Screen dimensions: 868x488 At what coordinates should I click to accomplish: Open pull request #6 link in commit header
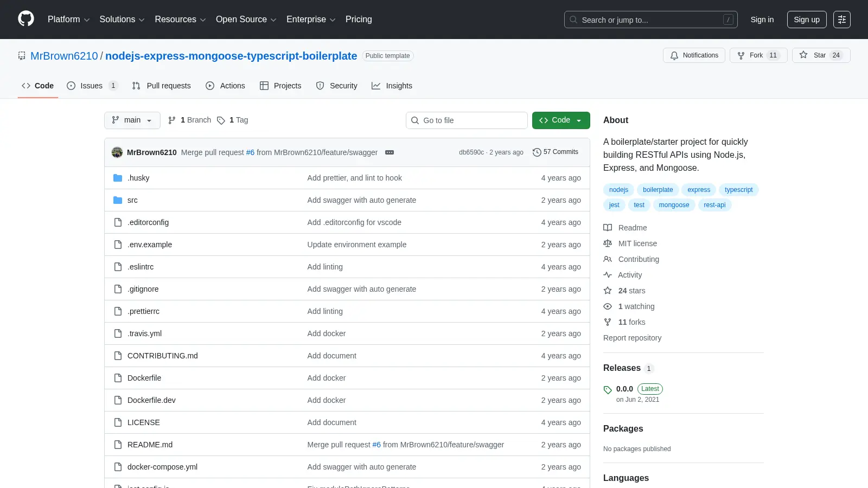coord(250,152)
